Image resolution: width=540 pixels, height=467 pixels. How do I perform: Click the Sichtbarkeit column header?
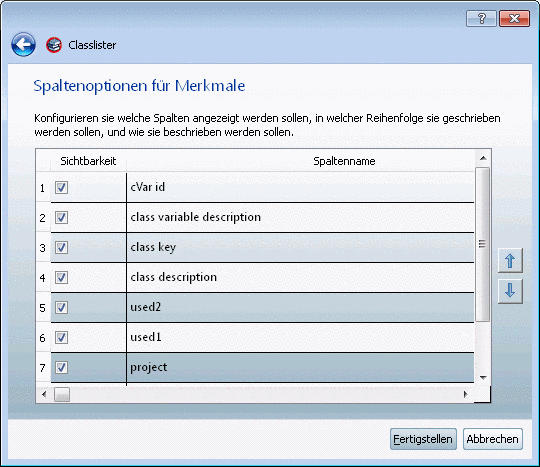[x=89, y=161]
